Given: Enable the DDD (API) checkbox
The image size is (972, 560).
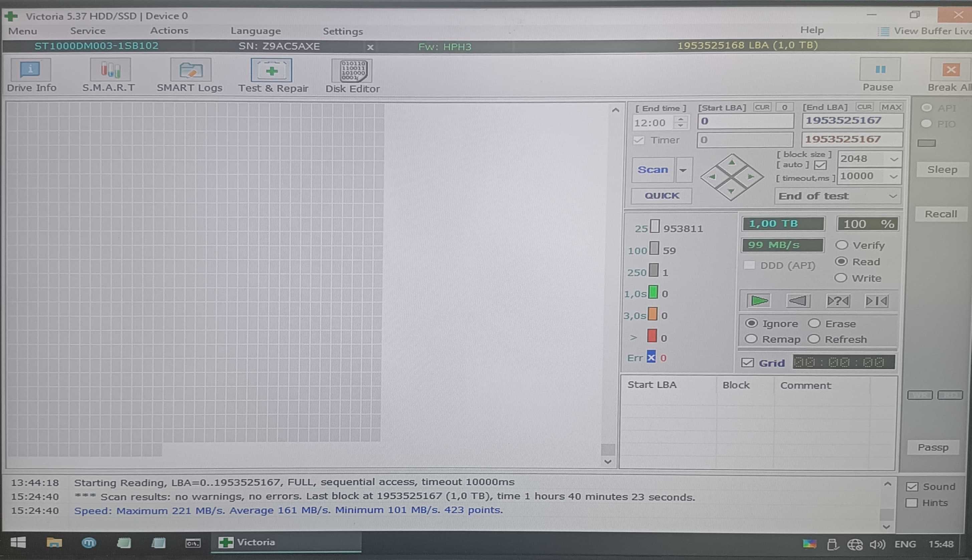Looking at the screenshot, I should click(x=749, y=265).
